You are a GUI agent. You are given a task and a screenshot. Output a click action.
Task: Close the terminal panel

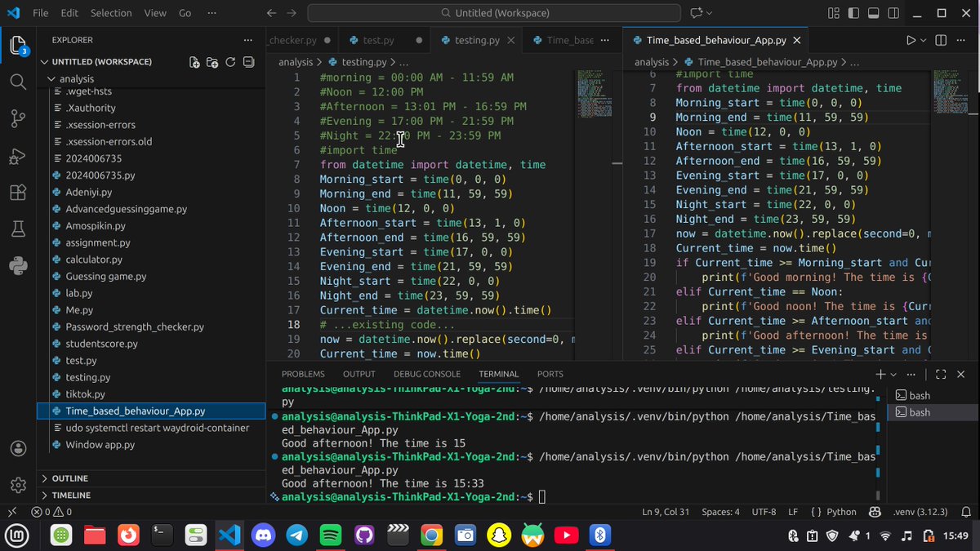tap(962, 374)
